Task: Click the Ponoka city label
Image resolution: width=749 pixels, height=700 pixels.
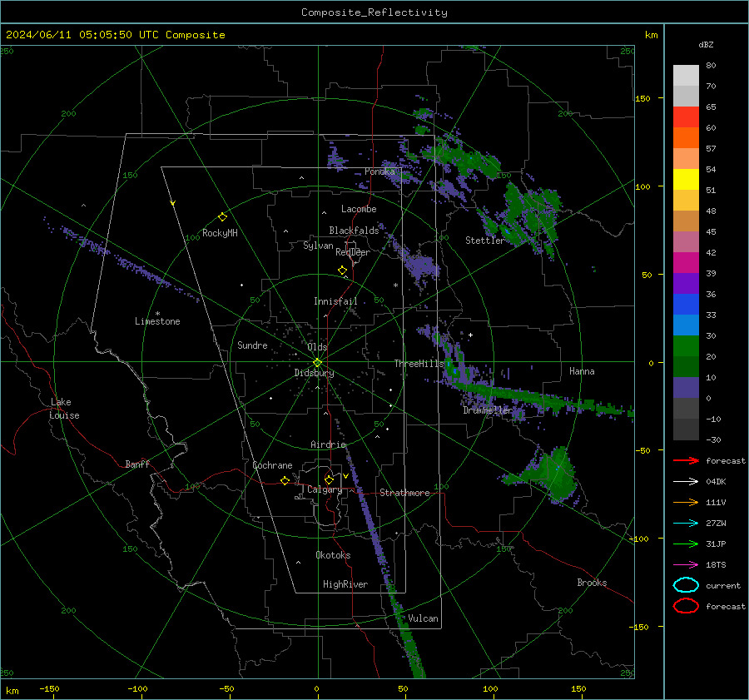Action: 379,171
